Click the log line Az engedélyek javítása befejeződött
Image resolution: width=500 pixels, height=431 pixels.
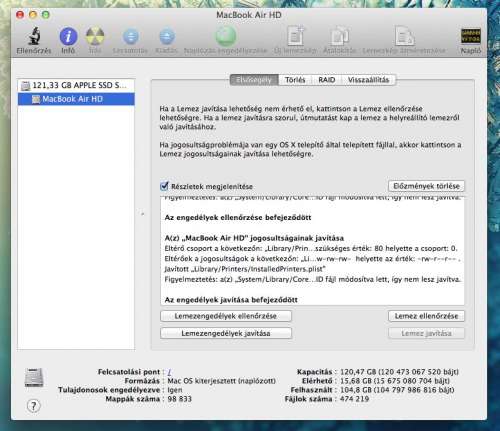click(231, 300)
